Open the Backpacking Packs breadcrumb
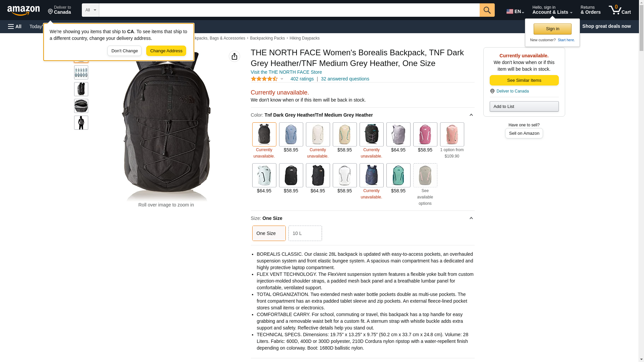The image size is (644, 362). coord(267,38)
